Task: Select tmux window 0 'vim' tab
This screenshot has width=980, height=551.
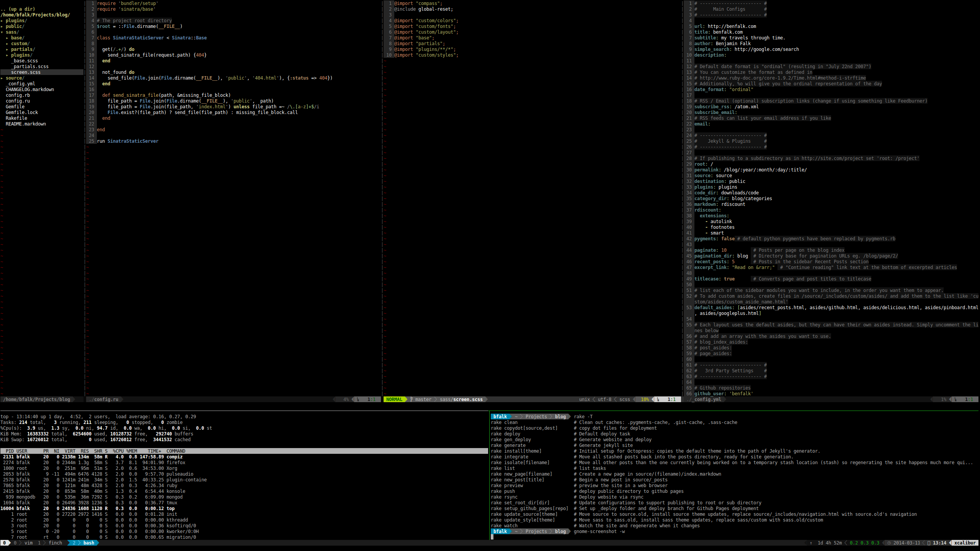Action: click(23, 543)
